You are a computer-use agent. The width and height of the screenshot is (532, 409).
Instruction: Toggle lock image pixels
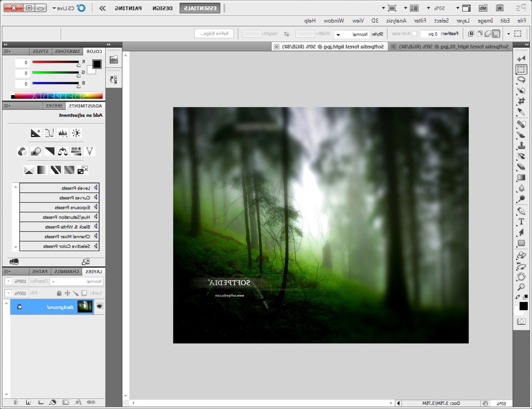point(76,293)
